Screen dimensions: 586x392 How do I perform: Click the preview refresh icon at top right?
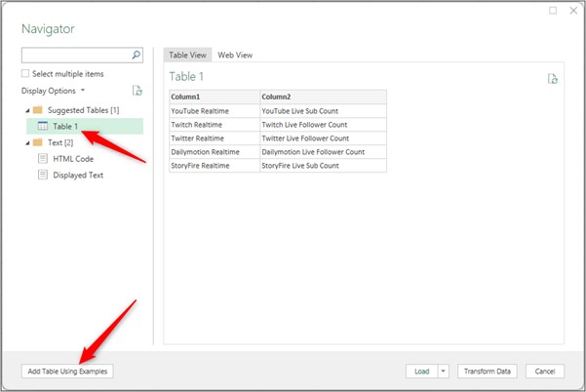click(x=553, y=79)
